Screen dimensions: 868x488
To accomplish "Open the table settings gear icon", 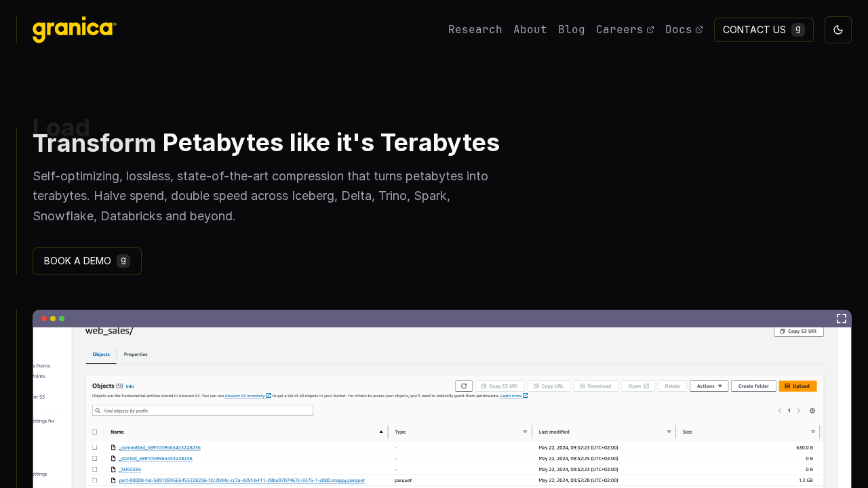I will click(x=812, y=411).
